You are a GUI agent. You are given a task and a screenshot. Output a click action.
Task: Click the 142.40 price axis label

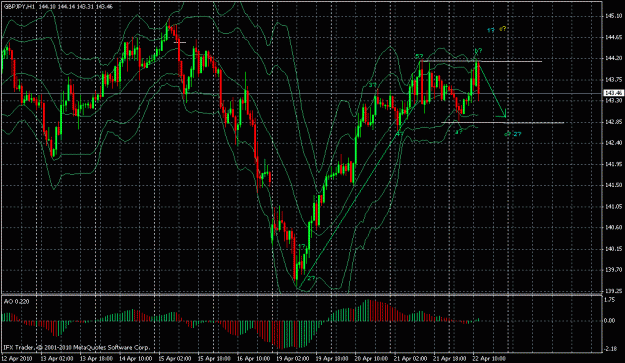tap(613, 143)
